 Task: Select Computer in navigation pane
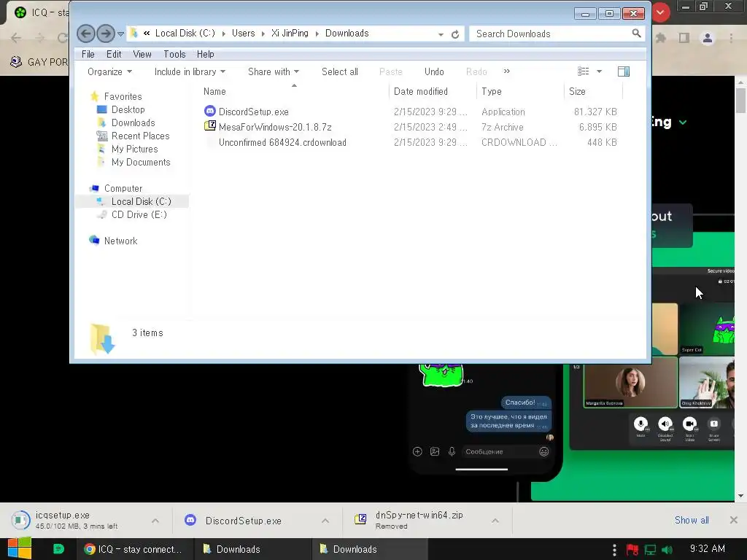123,189
